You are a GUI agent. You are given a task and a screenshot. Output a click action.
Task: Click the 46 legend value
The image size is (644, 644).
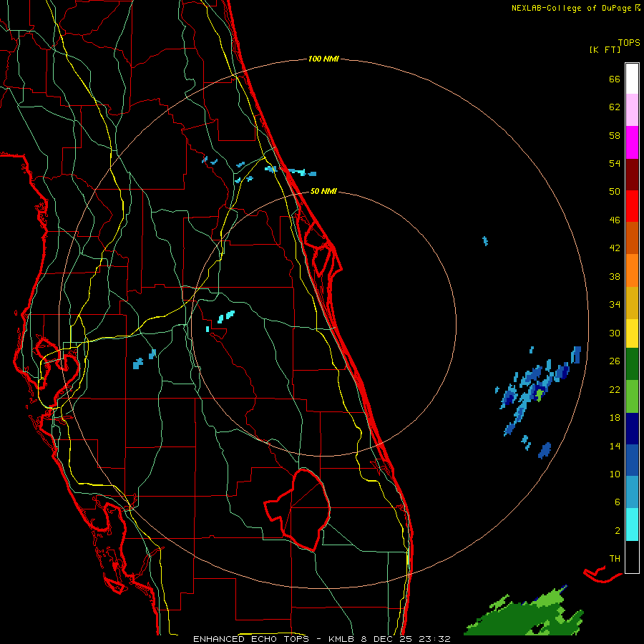tap(615, 220)
